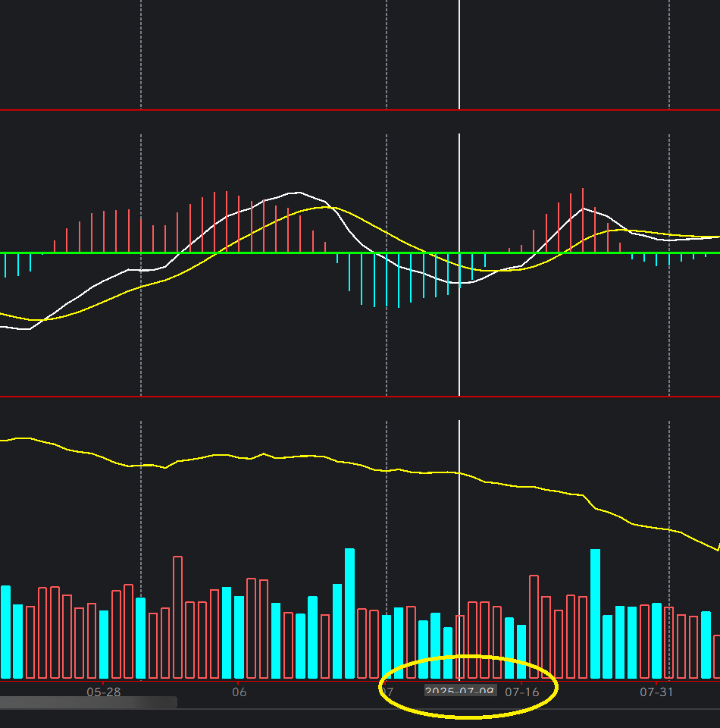Click the 07-31 date label on the time axis

click(x=656, y=692)
